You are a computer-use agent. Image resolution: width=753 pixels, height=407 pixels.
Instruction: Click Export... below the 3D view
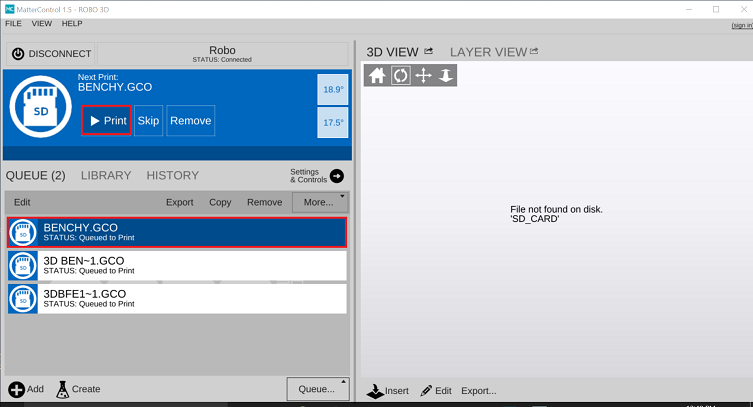pyautogui.click(x=479, y=391)
